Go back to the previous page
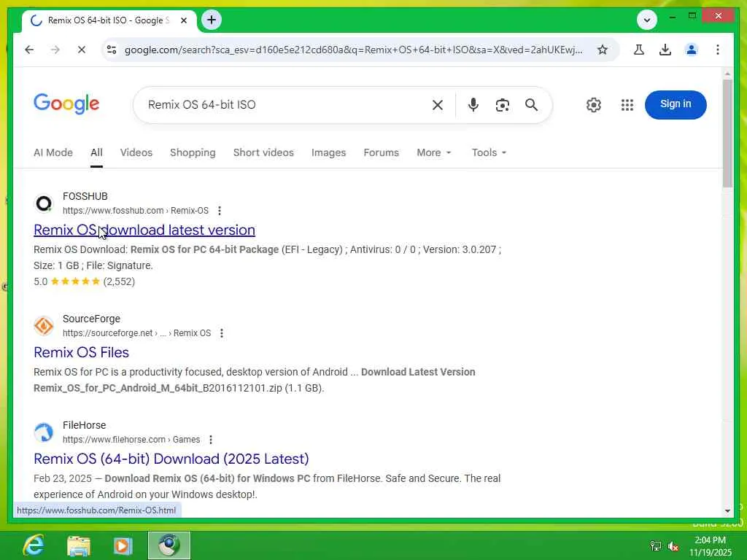747x560 pixels. coord(29,50)
